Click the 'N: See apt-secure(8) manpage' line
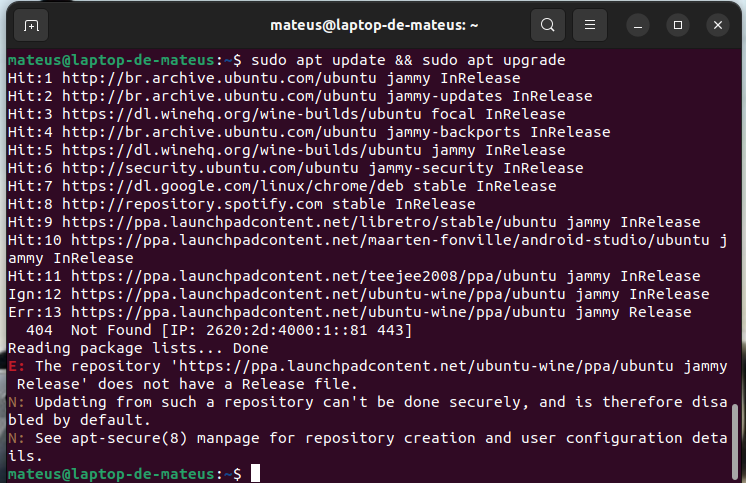 (367, 447)
